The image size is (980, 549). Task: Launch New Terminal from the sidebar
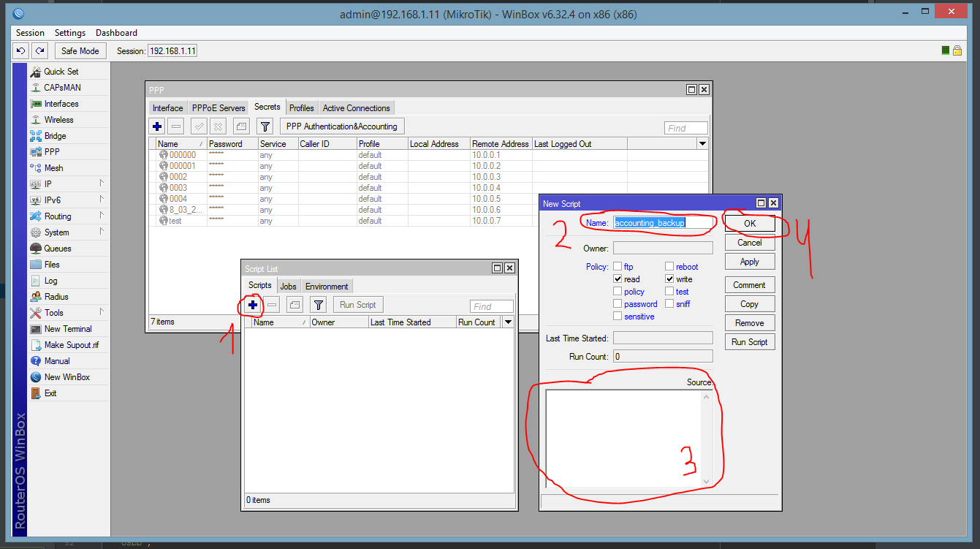(x=68, y=329)
